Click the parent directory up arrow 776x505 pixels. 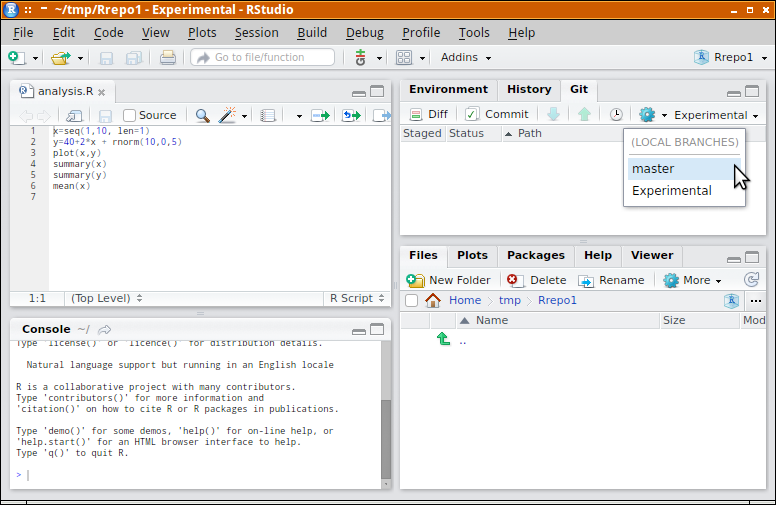[443, 339]
